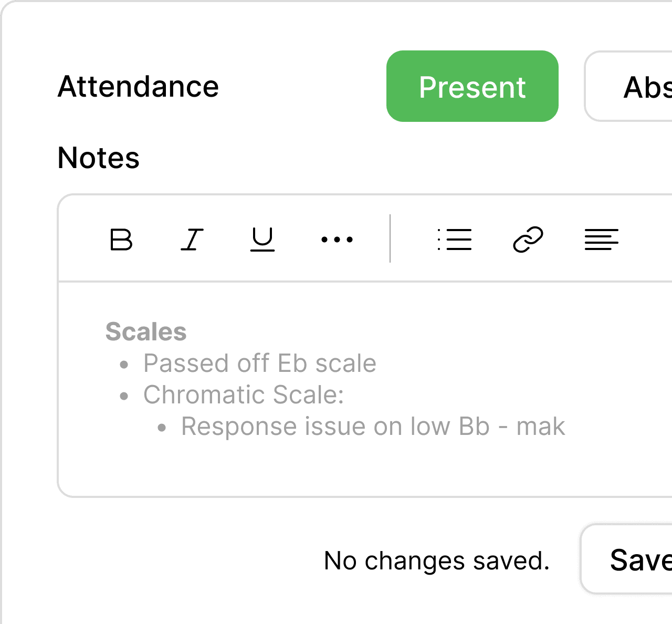
Task: Insert a hyperlink into the notes
Action: [x=528, y=240]
